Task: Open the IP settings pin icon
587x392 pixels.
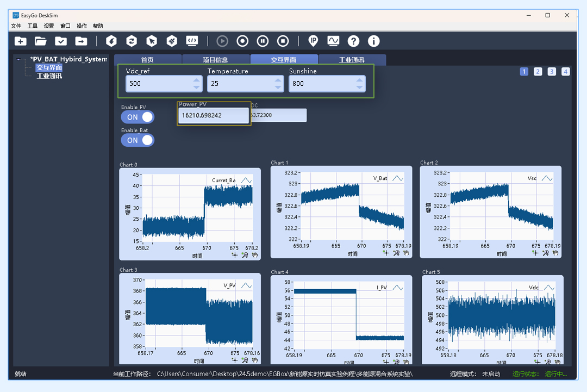Action: [x=314, y=41]
